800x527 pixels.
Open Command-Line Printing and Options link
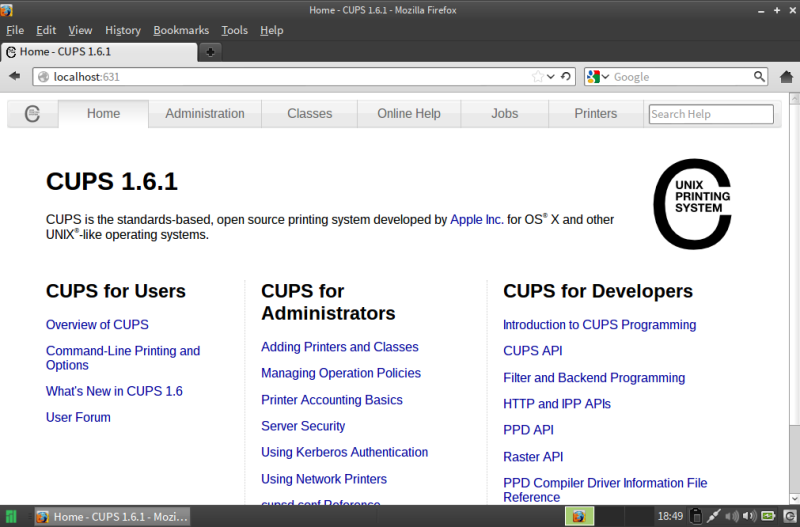point(123,358)
